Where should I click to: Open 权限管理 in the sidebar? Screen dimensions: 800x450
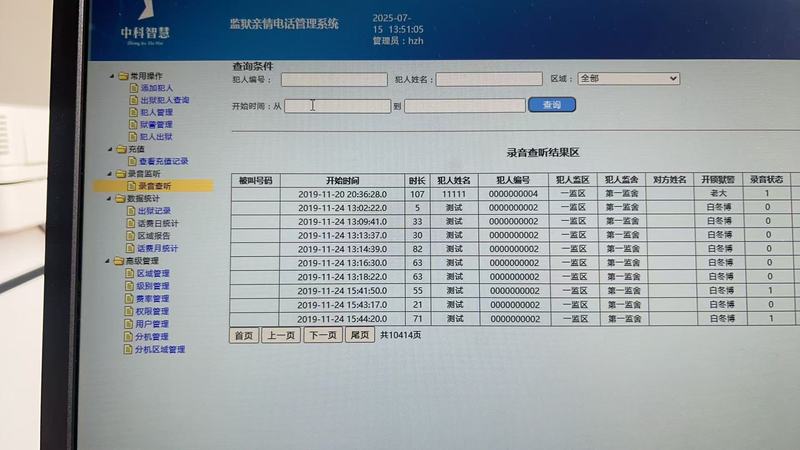click(x=152, y=311)
